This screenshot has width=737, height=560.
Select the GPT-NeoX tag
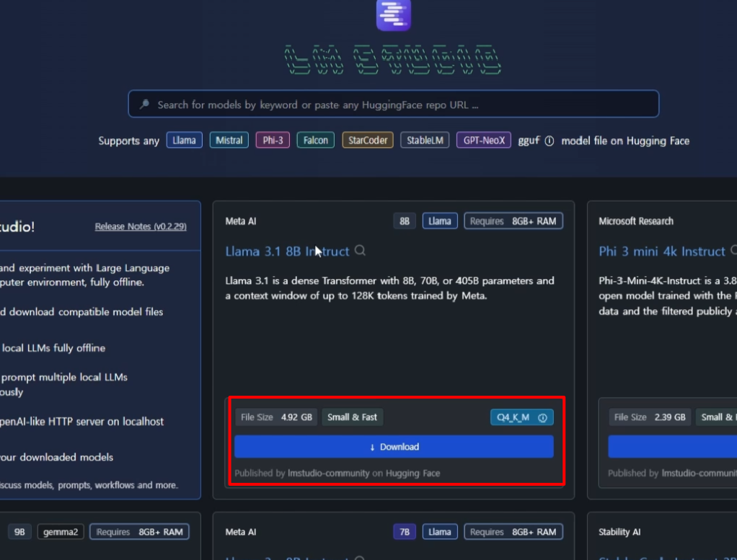click(484, 140)
